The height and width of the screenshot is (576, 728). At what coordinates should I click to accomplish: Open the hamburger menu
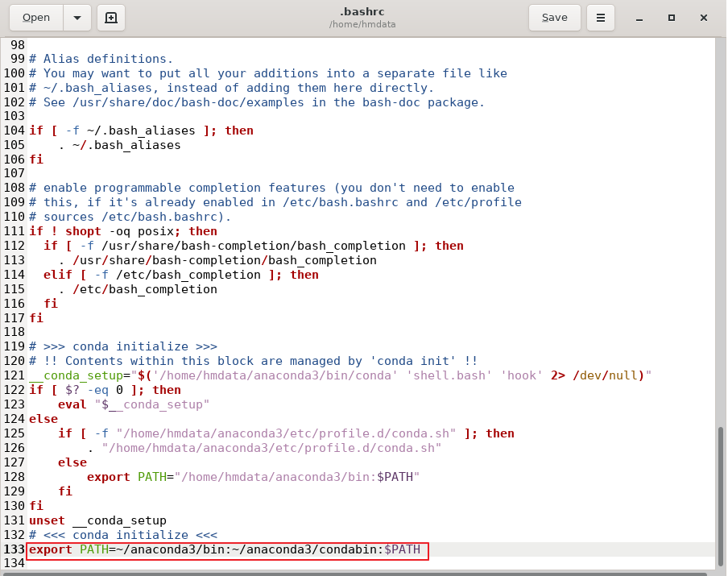point(600,18)
